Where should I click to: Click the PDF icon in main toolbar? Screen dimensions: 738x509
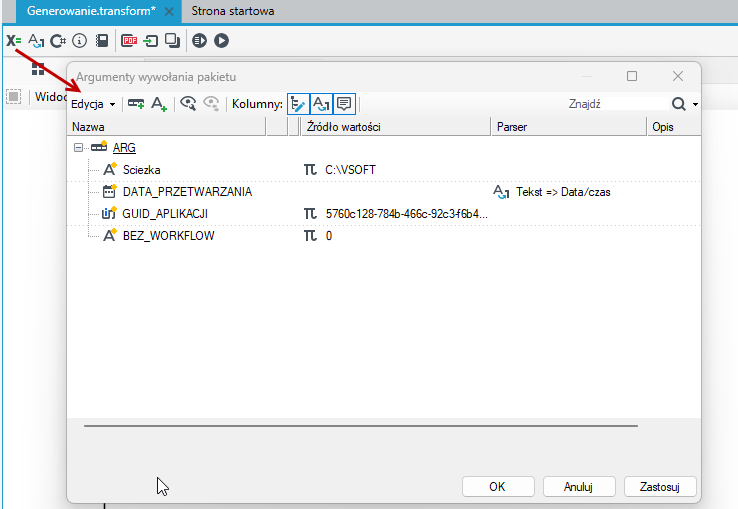tap(129, 41)
